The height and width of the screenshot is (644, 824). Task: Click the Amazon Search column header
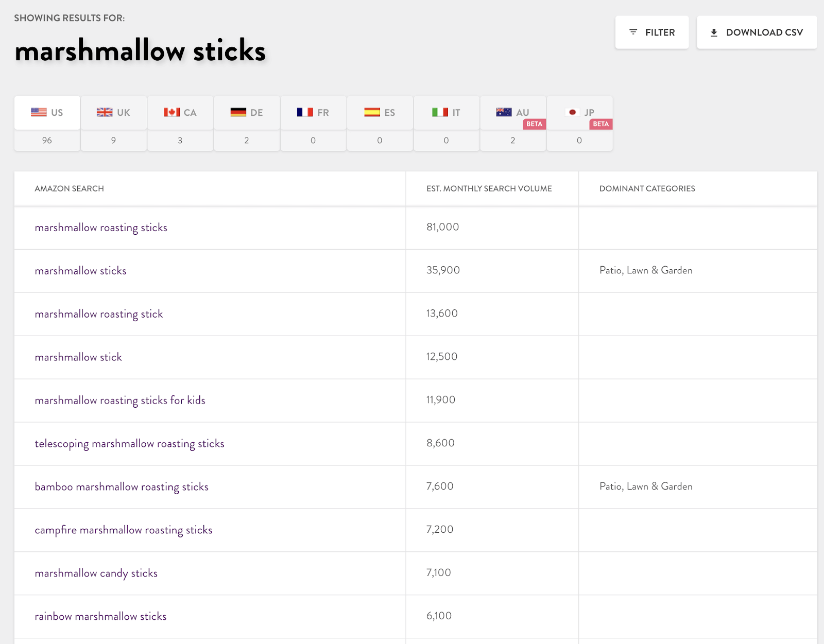(x=70, y=188)
